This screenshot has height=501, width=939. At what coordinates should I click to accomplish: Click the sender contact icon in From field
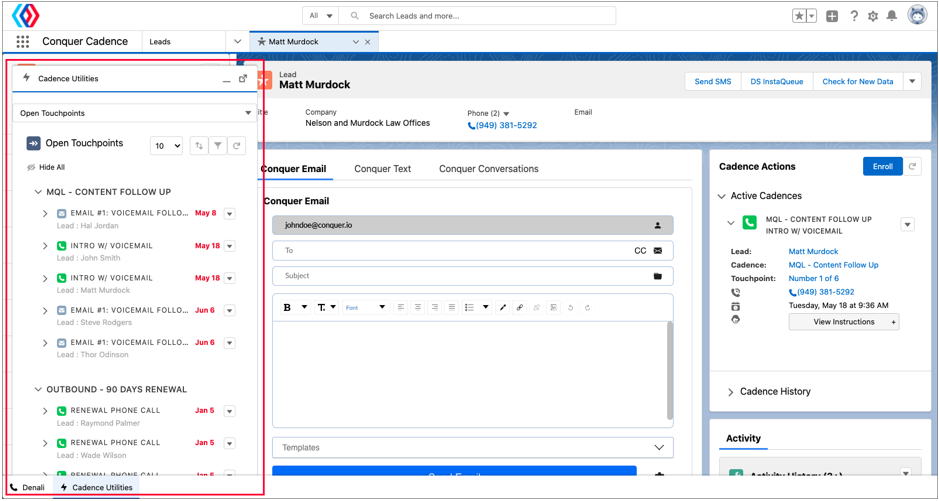(x=658, y=225)
